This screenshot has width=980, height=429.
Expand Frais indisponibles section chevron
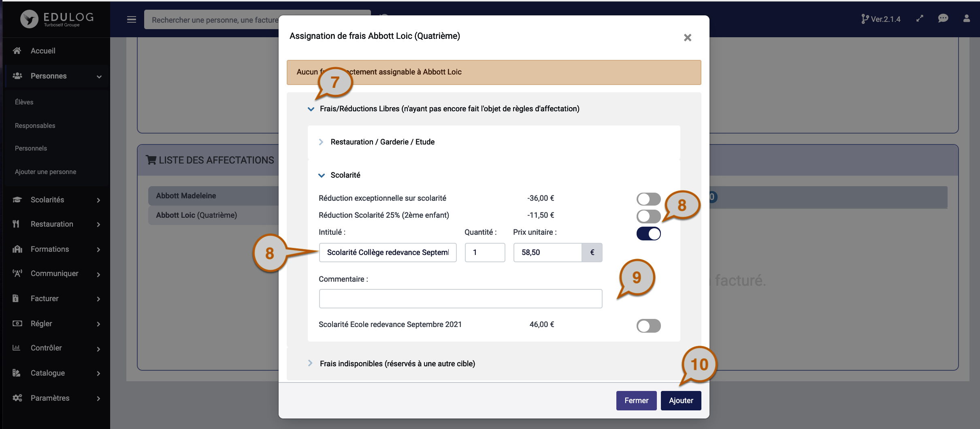coord(310,363)
